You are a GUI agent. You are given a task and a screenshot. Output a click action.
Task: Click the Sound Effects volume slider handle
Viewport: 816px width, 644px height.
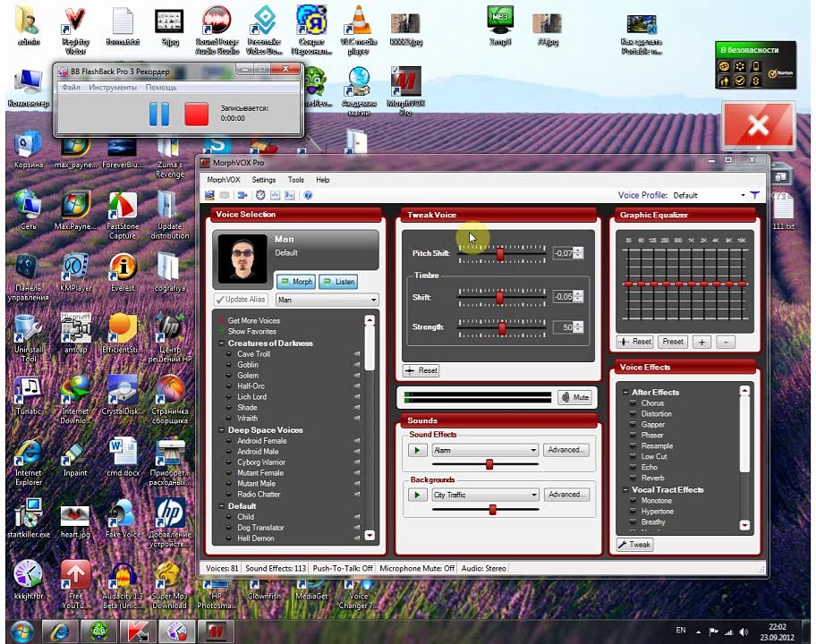pos(489,464)
